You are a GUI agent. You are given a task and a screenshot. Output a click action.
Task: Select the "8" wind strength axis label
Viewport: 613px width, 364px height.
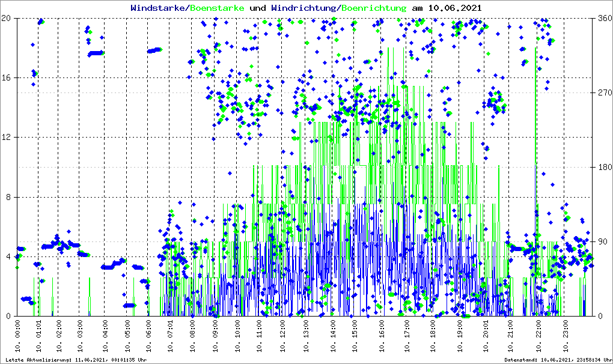[x=8, y=197]
